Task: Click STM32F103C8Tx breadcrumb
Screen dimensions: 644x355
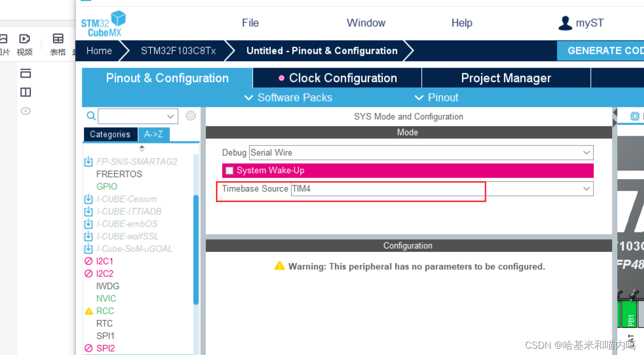Action: [178, 51]
